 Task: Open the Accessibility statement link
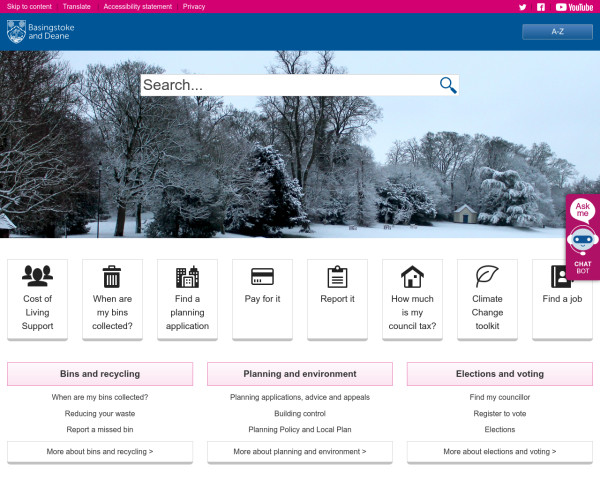137,7
